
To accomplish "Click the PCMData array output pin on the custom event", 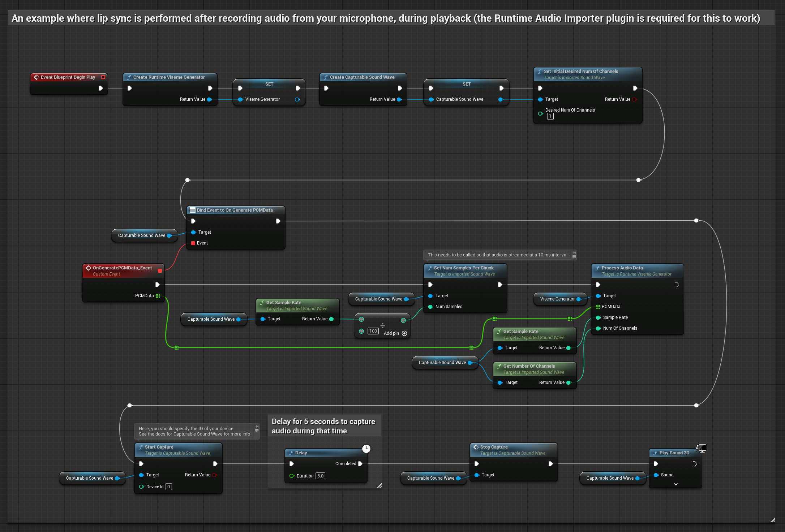I will point(158,296).
